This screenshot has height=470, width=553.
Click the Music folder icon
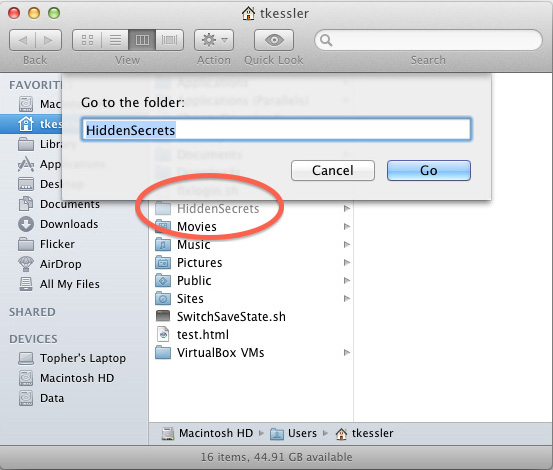tap(163, 244)
